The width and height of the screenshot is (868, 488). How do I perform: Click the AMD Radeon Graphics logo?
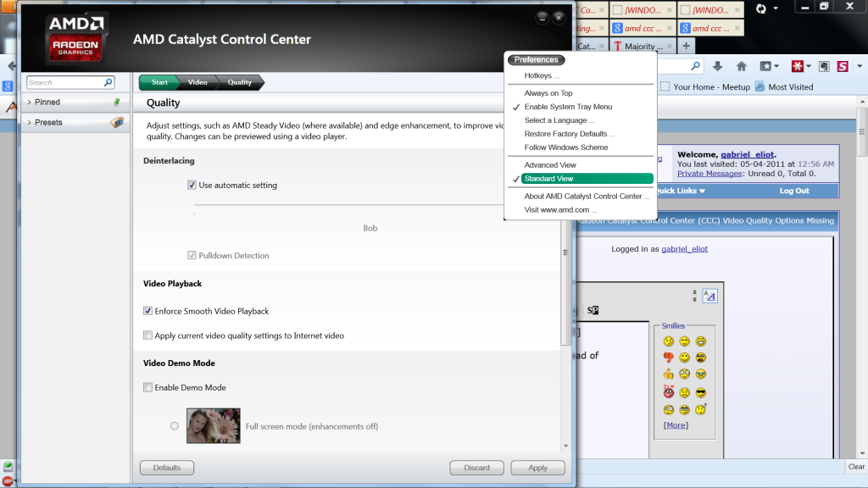75,38
